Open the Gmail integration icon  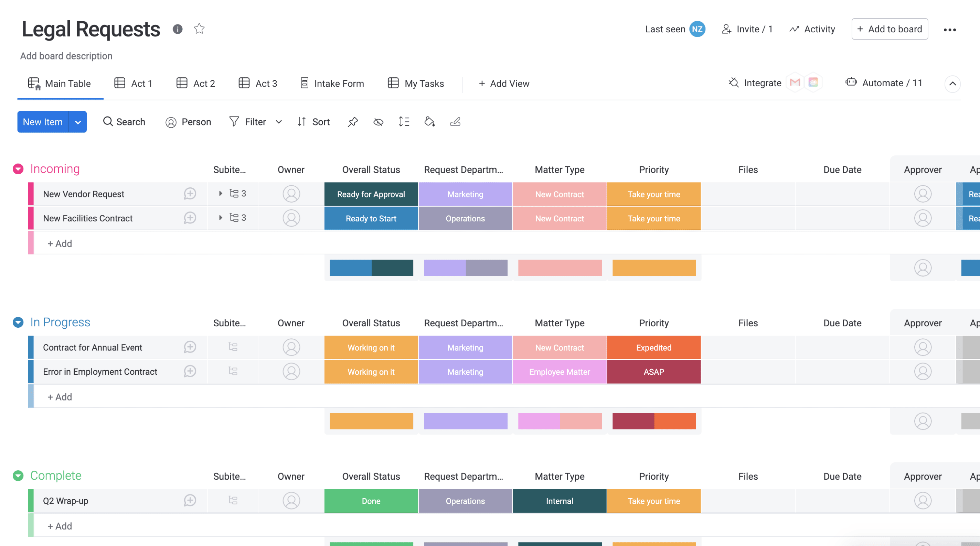tap(795, 83)
